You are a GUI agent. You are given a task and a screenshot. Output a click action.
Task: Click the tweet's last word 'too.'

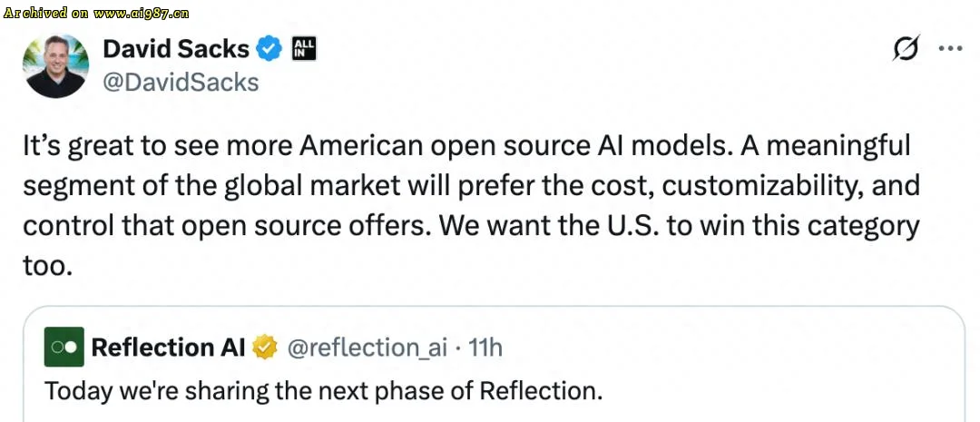coord(47,265)
